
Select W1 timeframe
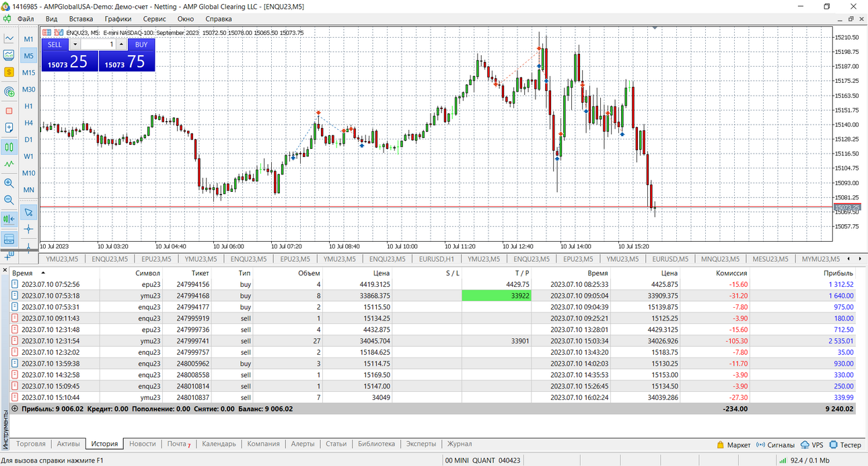[28, 156]
